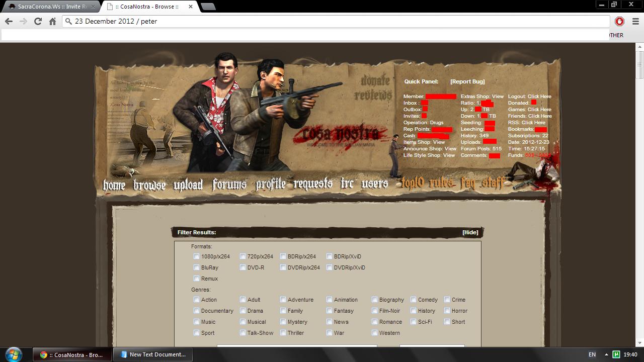Show hidden system tray icons

click(606, 354)
